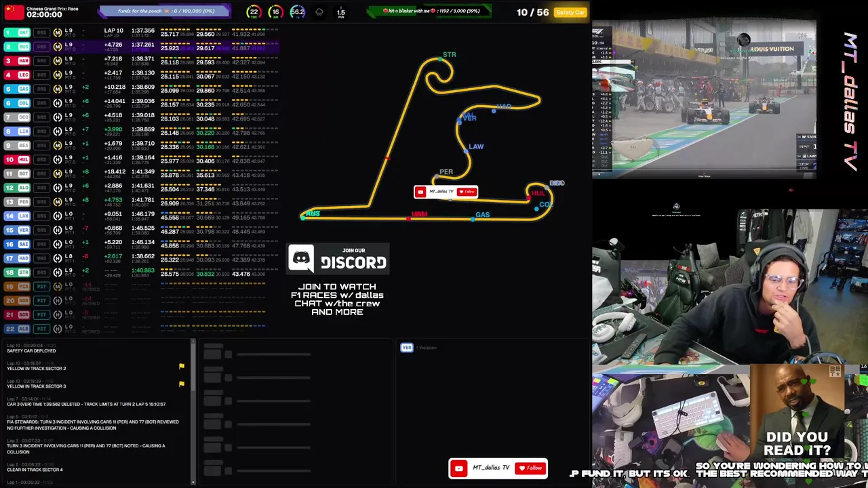Click the humidity gauge showing 56.2
868x488 pixels.
297,12
